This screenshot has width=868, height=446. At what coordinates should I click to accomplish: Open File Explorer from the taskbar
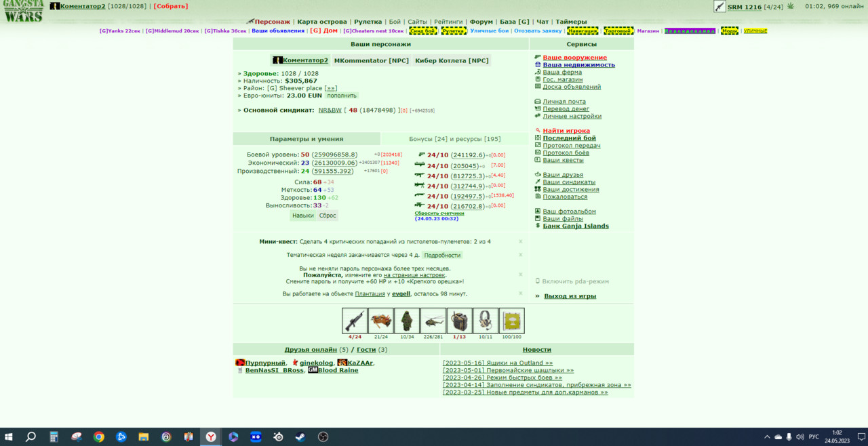[144, 437]
